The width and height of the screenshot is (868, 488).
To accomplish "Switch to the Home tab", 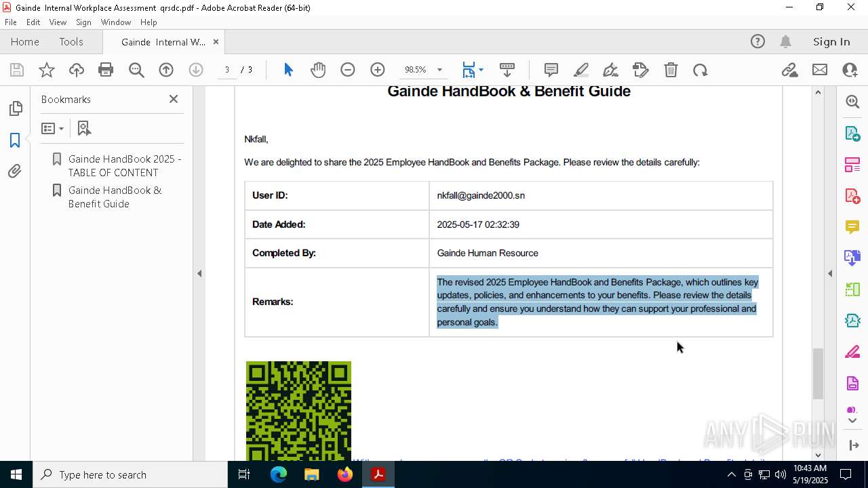I will tap(25, 42).
